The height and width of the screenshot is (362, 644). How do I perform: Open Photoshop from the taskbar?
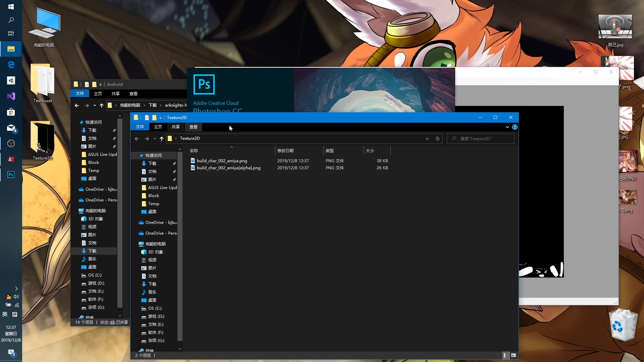(11, 175)
